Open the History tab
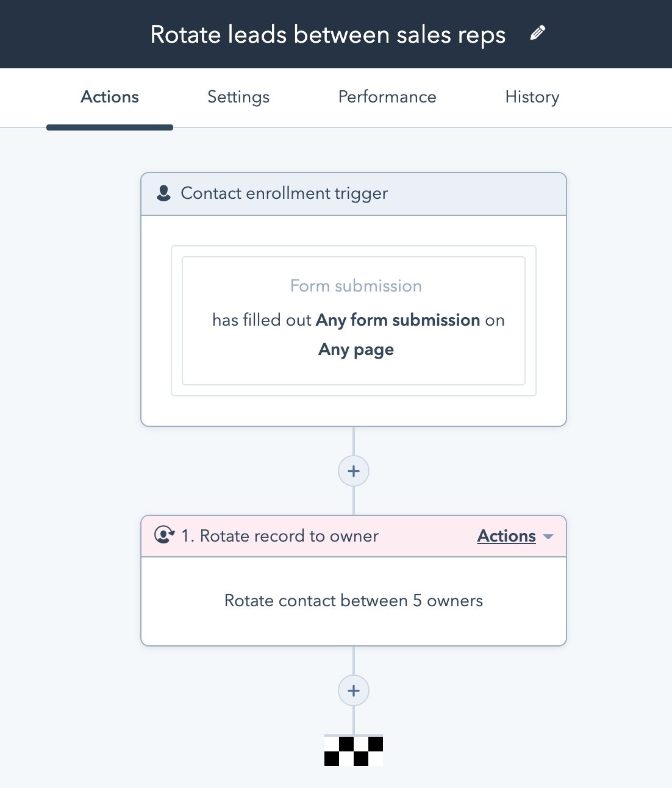Screen dimensions: 672x788 coord(532,97)
